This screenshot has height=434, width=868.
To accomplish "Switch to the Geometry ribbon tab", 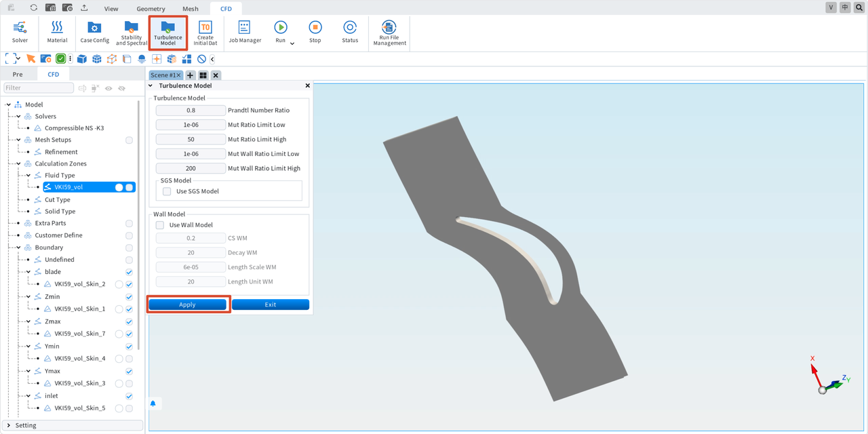I will coord(151,9).
